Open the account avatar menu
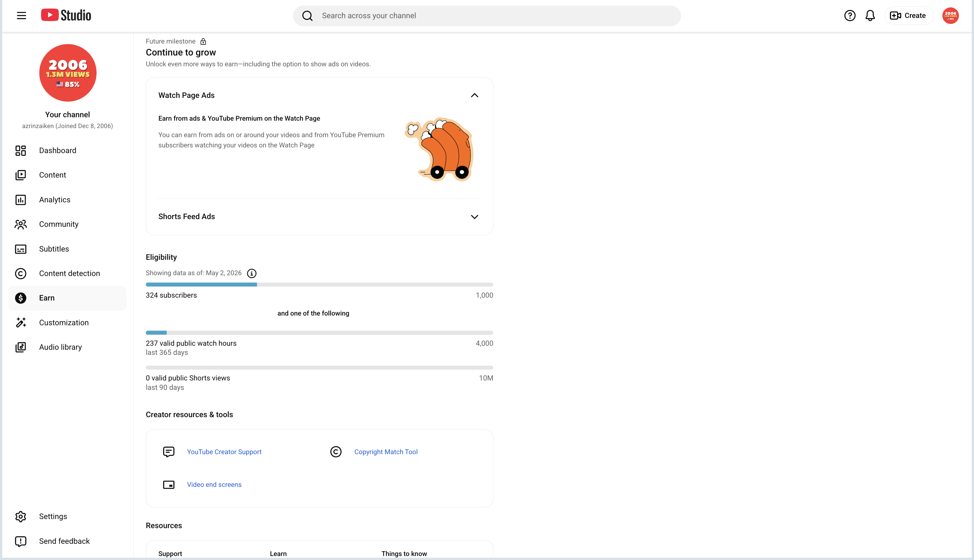This screenshot has height=560, width=974. pos(950,15)
